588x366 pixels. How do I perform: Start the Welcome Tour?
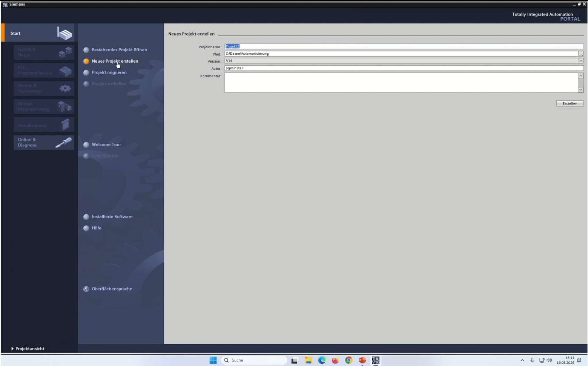click(106, 145)
